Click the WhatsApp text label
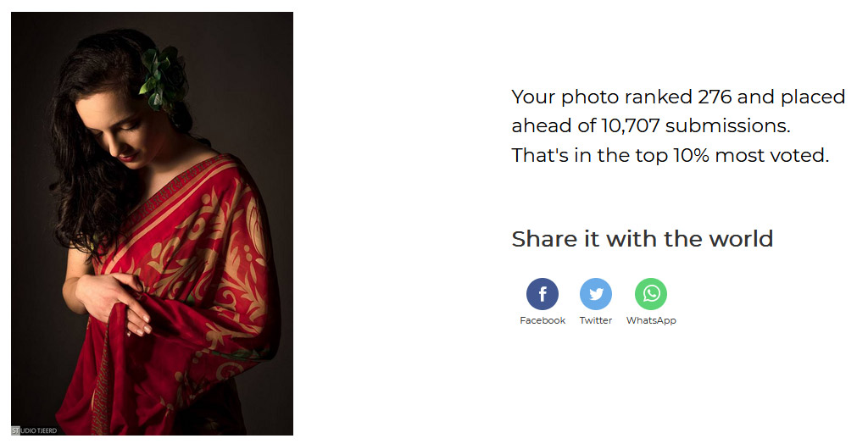This screenshot has width=868, height=444. 651,320
